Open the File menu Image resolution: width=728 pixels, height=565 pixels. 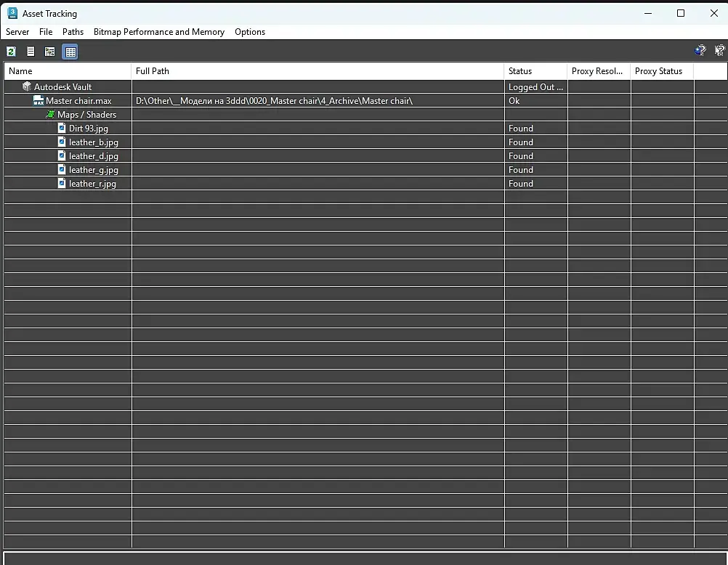click(46, 31)
